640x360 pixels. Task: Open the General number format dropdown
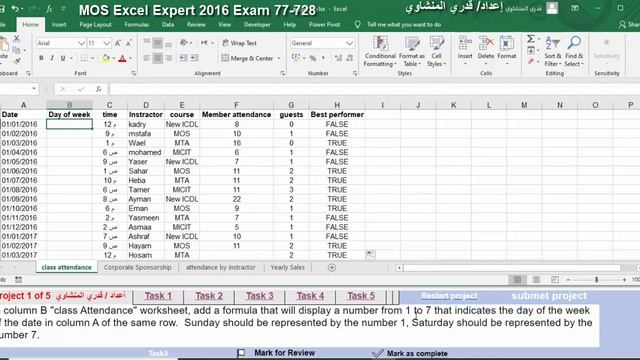click(x=349, y=43)
